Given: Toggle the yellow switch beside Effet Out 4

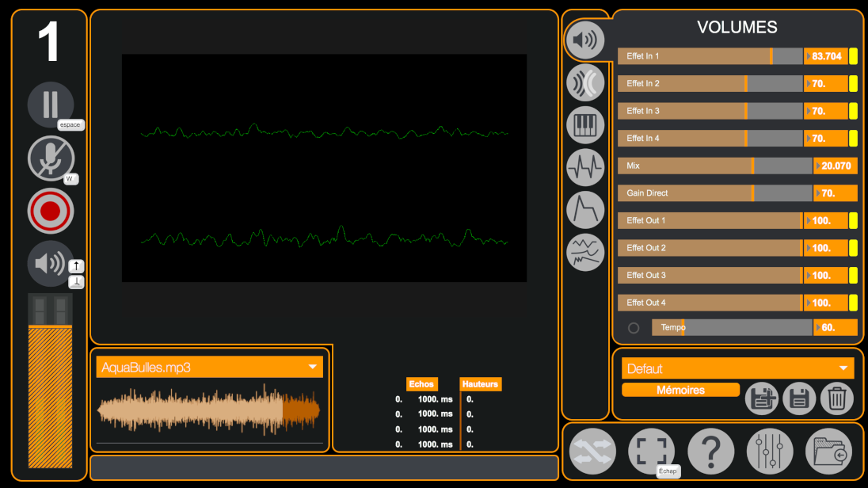Looking at the screenshot, I should click(853, 303).
